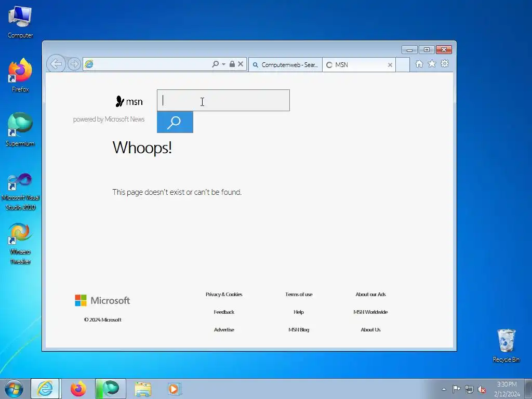Screen dimensions: 532x399
Task: Open the About Us footer link
Action: 370,329
